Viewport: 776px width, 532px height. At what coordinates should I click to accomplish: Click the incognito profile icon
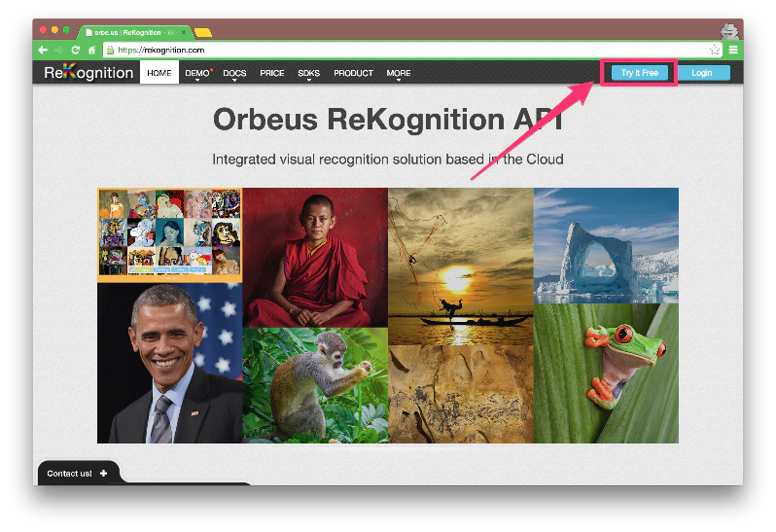[729, 31]
